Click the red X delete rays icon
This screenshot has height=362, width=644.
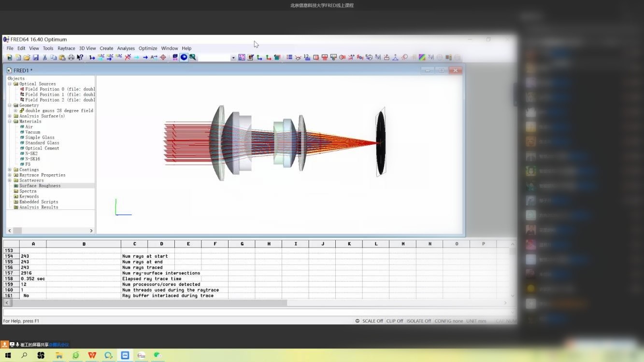coord(128,57)
